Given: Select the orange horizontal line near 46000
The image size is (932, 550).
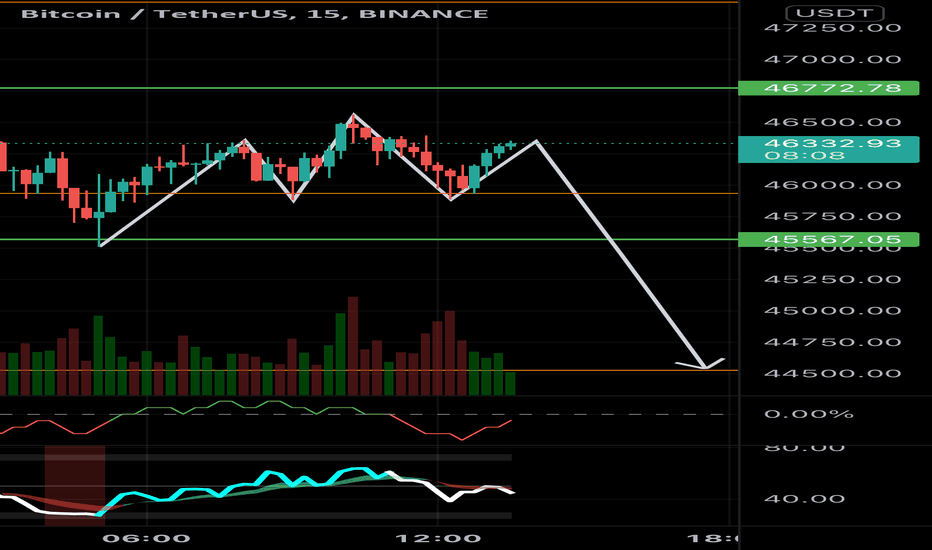Looking at the screenshot, I should click(369, 193).
